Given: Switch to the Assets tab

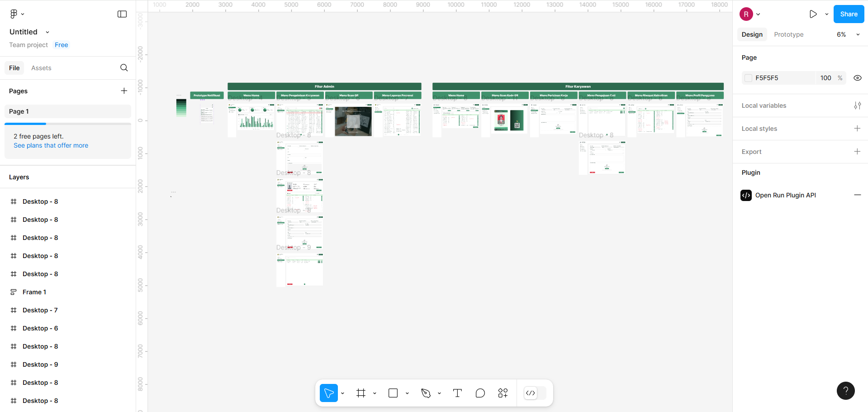Looking at the screenshot, I should 41,68.
